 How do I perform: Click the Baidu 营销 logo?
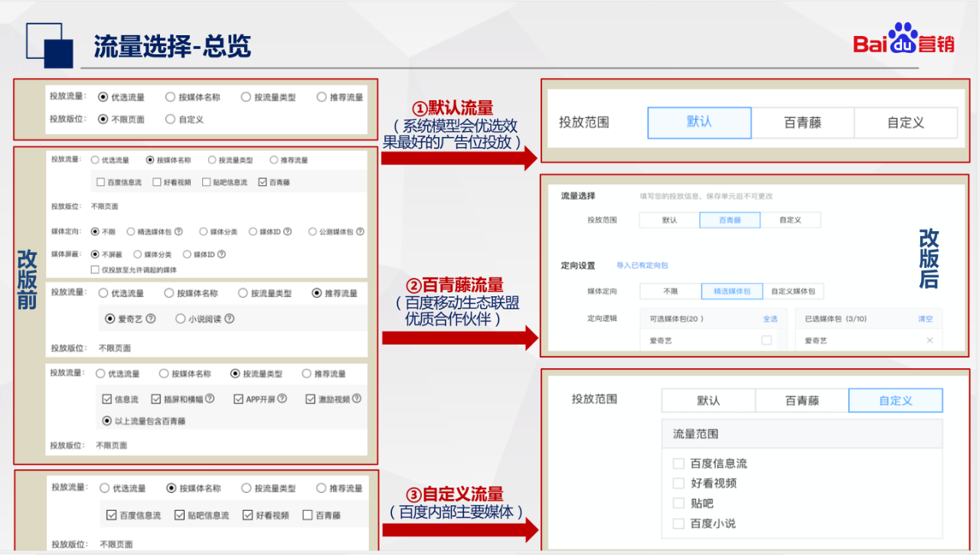click(x=904, y=39)
